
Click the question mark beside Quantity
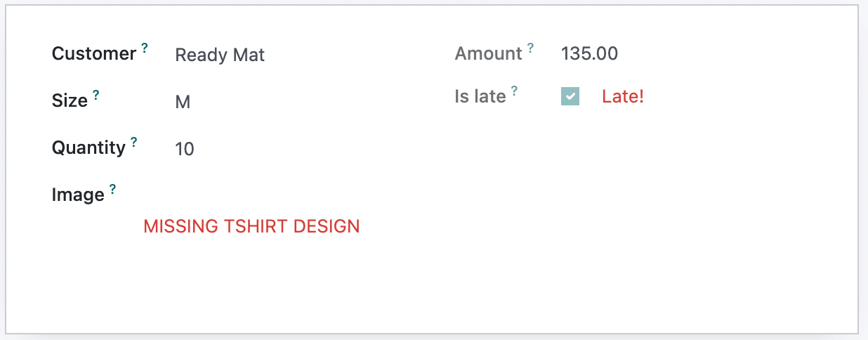pos(134,142)
